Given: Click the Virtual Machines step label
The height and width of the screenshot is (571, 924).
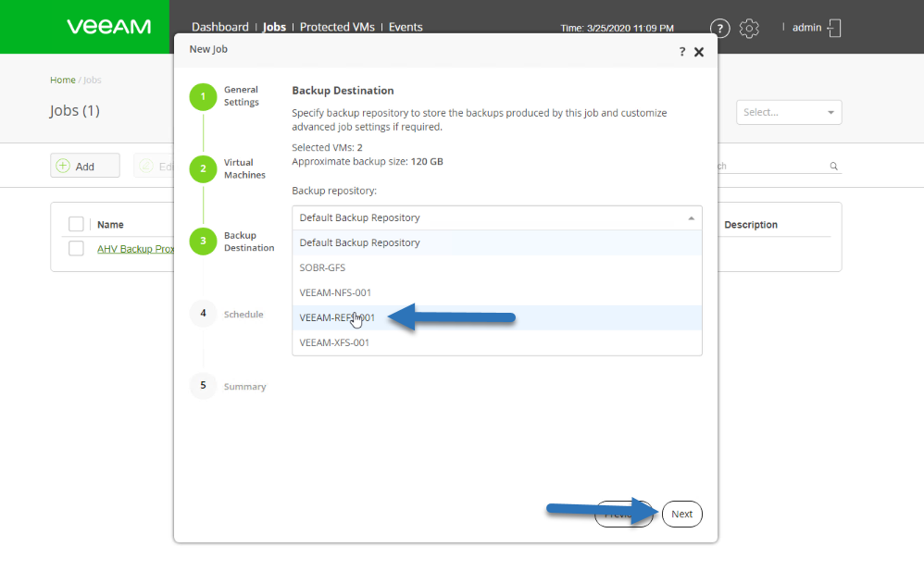Looking at the screenshot, I should point(244,168).
